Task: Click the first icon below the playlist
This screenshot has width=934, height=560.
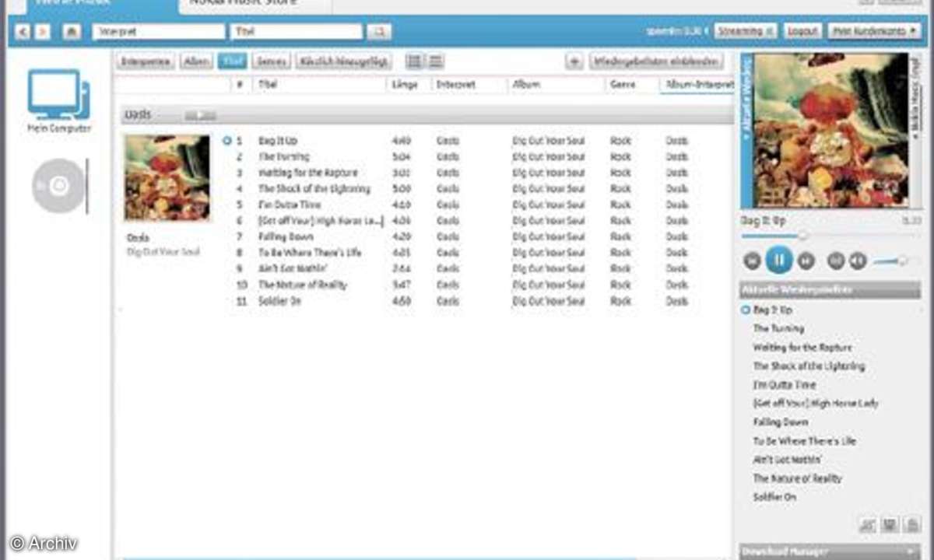Action: pos(869,524)
